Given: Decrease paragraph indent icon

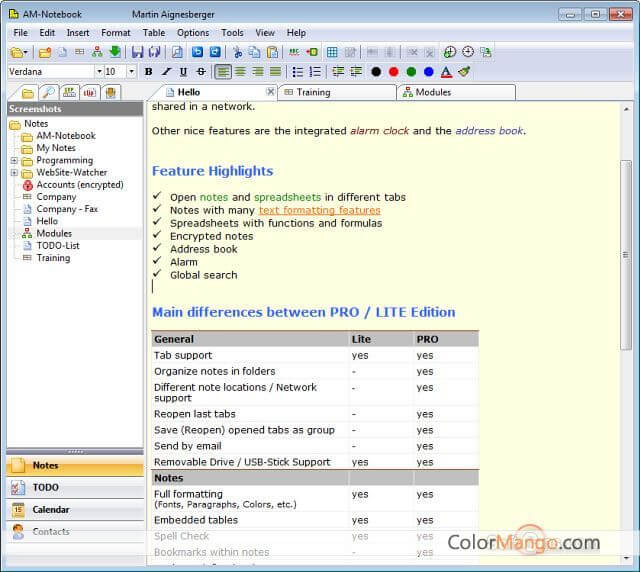Looking at the screenshot, I should click(338, 72).
